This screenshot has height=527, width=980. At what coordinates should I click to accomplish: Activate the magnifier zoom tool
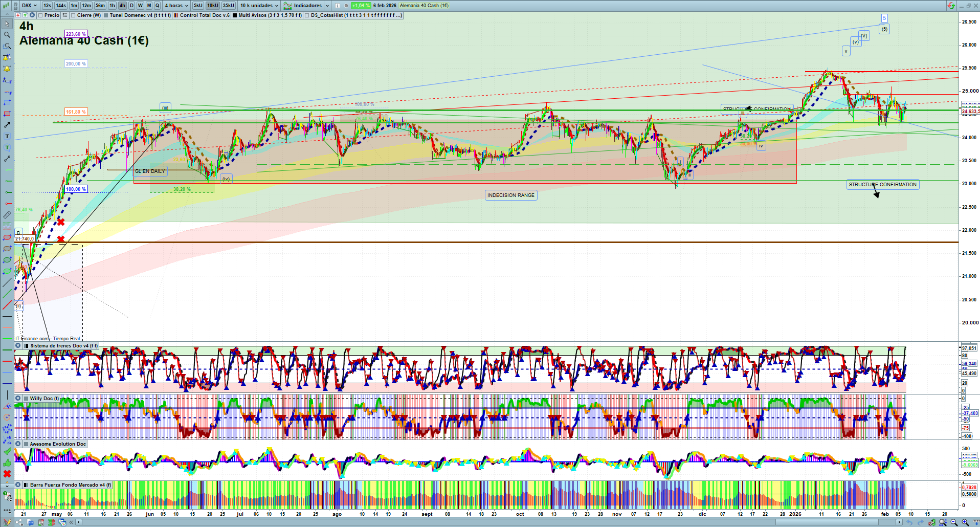(x=7, y=35)
